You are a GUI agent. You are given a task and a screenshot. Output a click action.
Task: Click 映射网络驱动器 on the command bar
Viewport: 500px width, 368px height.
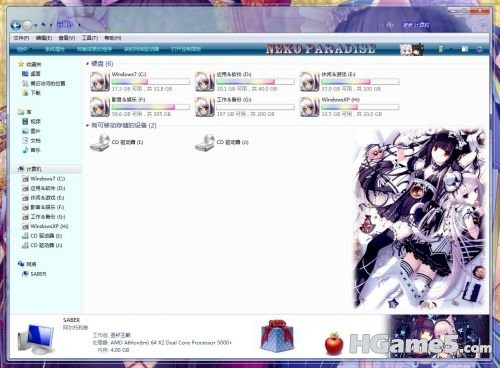[141, 49]
